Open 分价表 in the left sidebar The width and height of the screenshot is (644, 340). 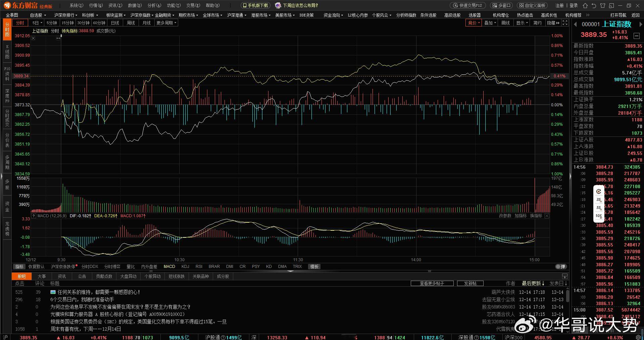click(x=7, y=140)
